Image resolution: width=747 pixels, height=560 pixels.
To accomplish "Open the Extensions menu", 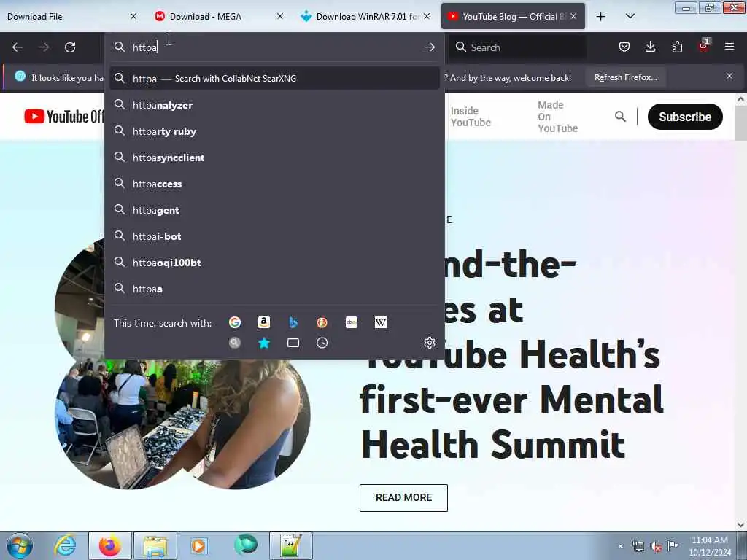I will (x=677, y=47).
